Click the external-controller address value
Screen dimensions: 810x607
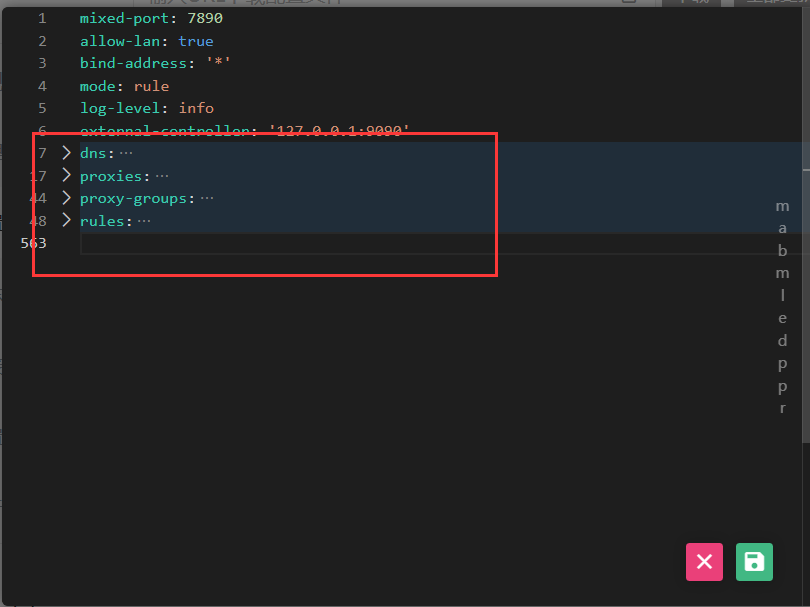tap(340, 130)
